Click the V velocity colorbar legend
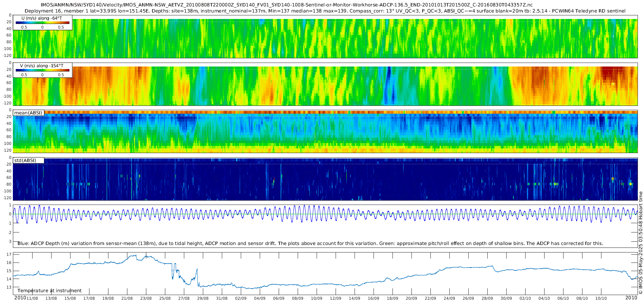This screenshot has height=304, width=644. point(42,70)
